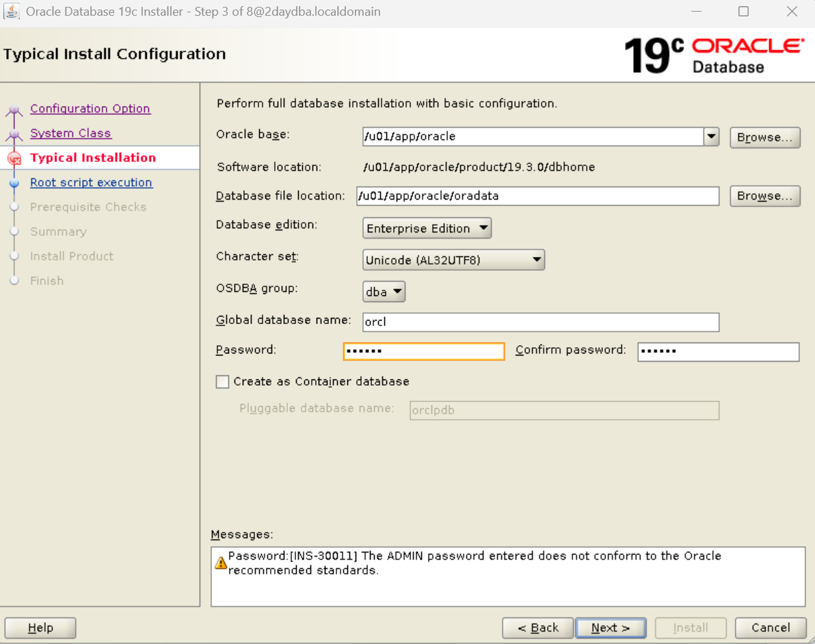Image resolution: width=815 pixels, height=644 pixels.
Task: Click the Next button
Action: 611,628
